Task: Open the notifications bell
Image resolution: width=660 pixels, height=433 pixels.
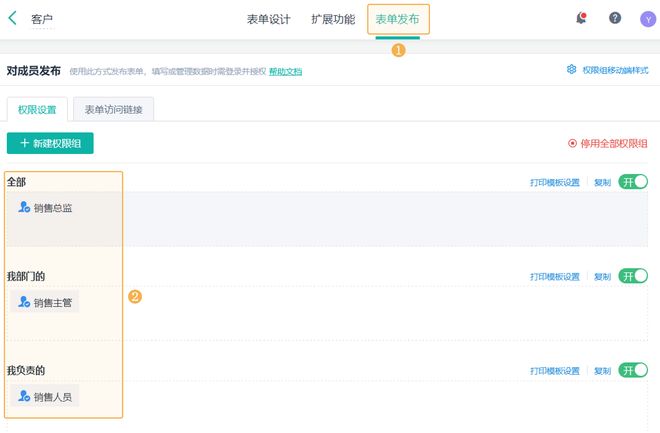Action: click(581, 18)
